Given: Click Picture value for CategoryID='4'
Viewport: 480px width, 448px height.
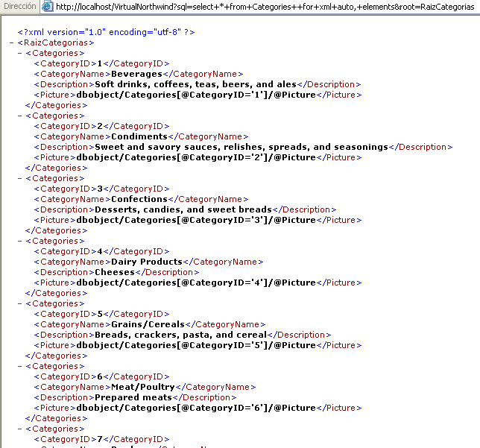Looking at the screenshot, I should (196, 283).
